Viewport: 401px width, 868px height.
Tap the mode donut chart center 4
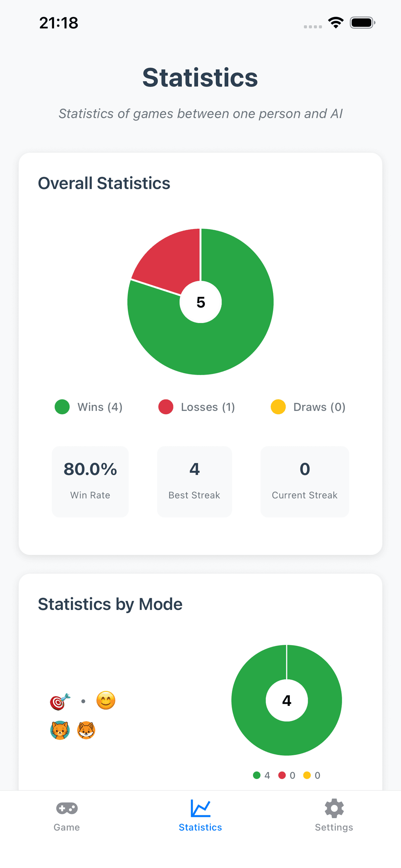click(286, 700)
